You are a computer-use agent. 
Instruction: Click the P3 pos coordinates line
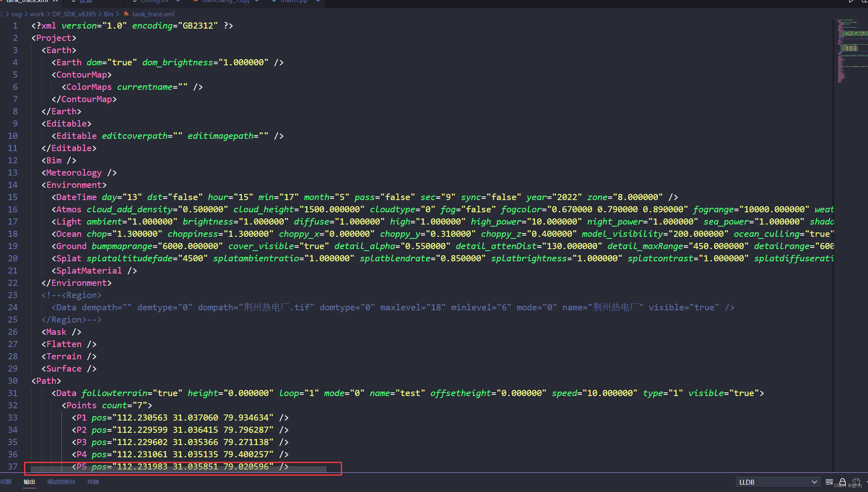click(180, 442)
